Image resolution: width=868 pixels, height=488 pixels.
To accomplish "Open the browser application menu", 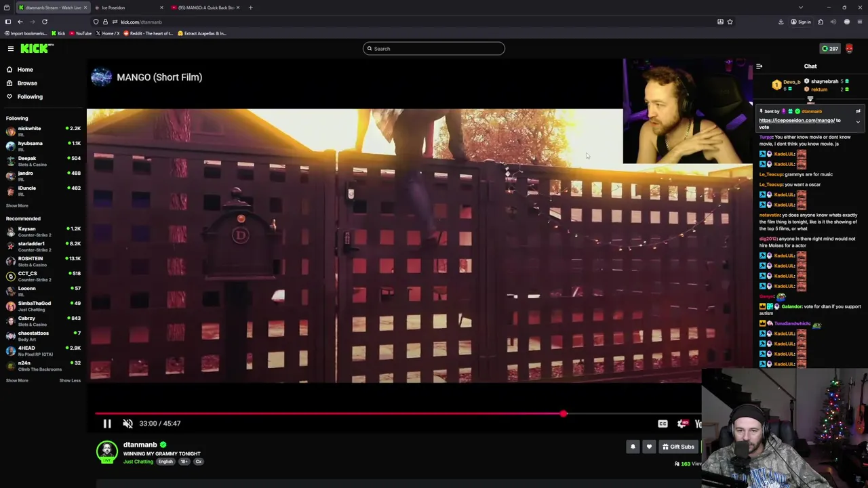I will tap(859, 22).
